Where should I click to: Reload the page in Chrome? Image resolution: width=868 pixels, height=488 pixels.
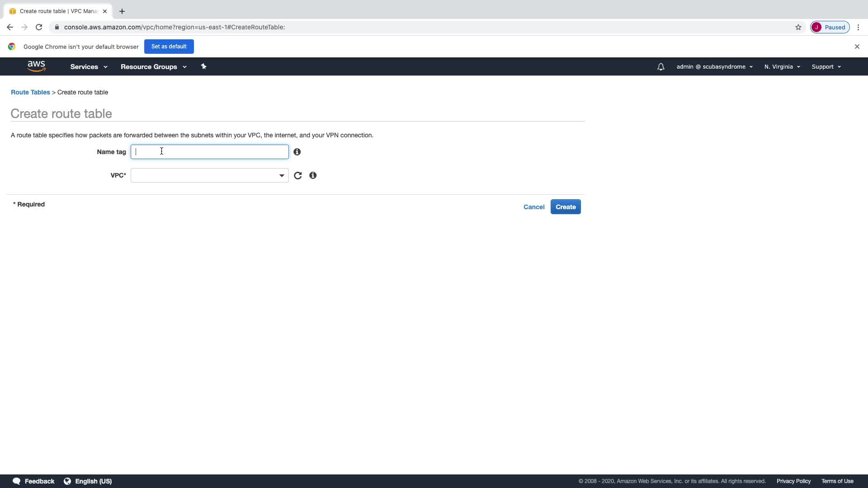(39, 27)
